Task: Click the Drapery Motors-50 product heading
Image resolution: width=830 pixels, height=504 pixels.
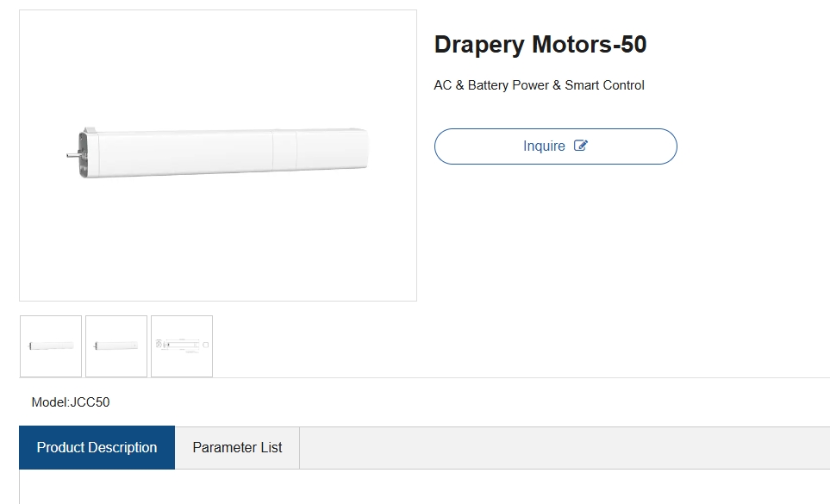Action: click(540, 45)
